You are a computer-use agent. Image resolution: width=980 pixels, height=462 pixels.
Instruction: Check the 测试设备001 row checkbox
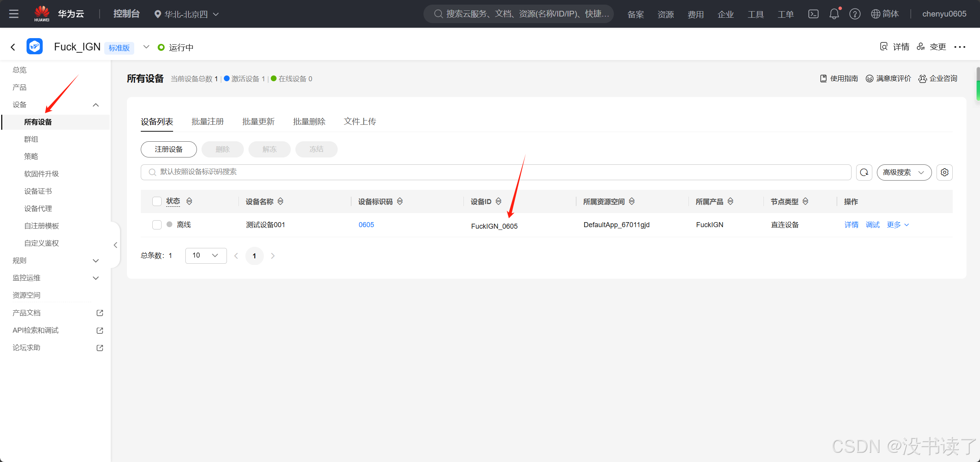pos(157,225)
